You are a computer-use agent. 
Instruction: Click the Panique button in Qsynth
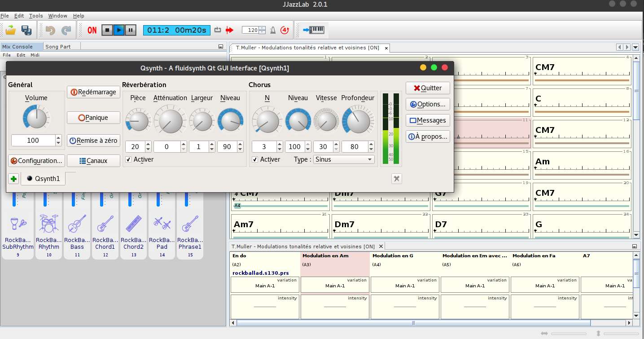(93, 118)
